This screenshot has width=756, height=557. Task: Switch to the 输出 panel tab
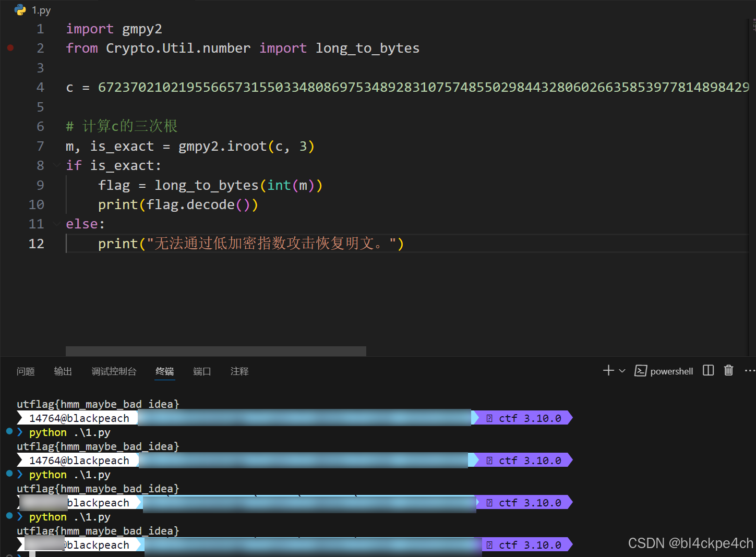pos(63,371)
